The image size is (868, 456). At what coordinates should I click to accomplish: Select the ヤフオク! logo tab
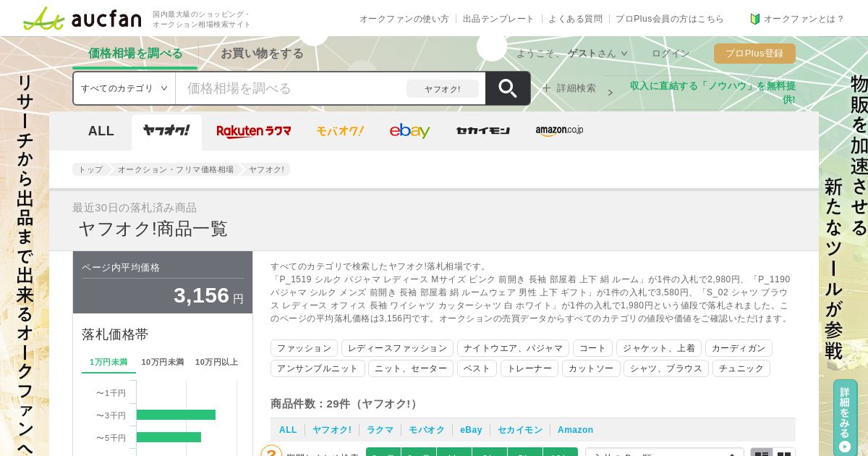[166, 131]
